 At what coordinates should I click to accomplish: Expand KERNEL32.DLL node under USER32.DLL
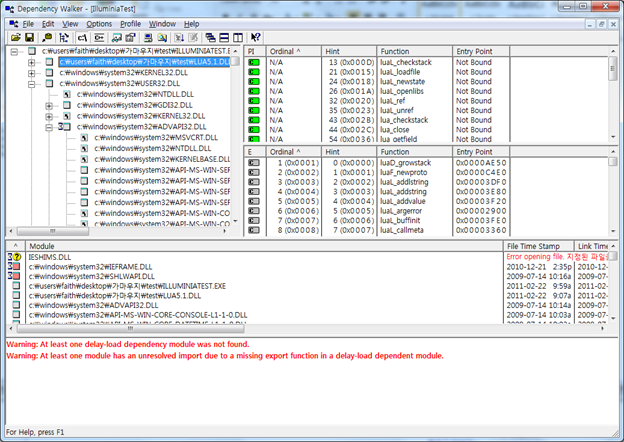[x=49, y=116]
